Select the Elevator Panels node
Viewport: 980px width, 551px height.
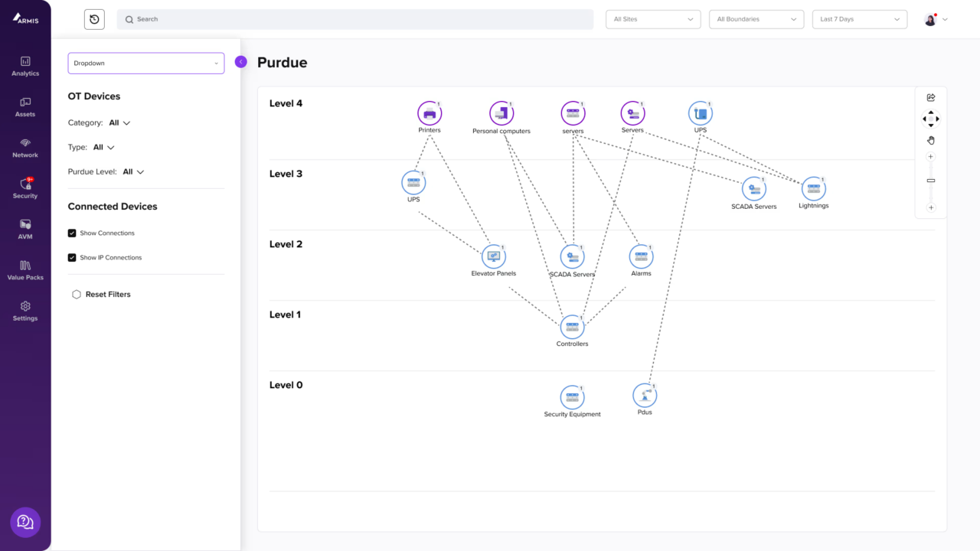click(494, 256)
